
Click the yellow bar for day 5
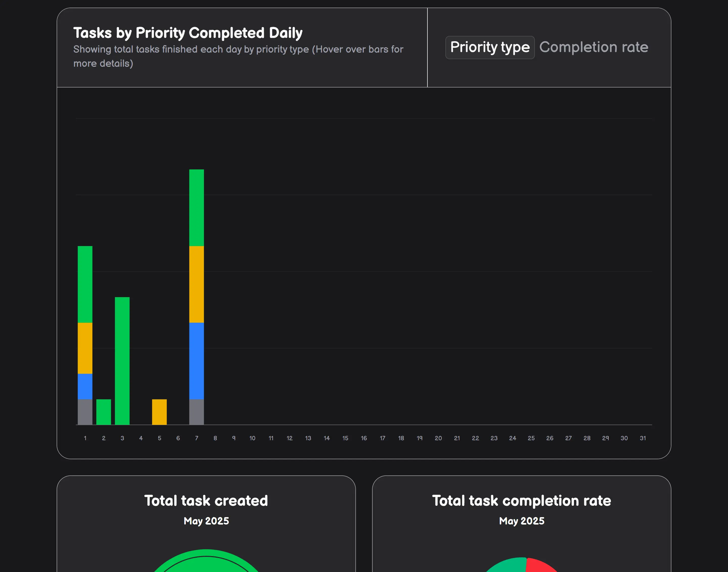[x=159, y=412]
